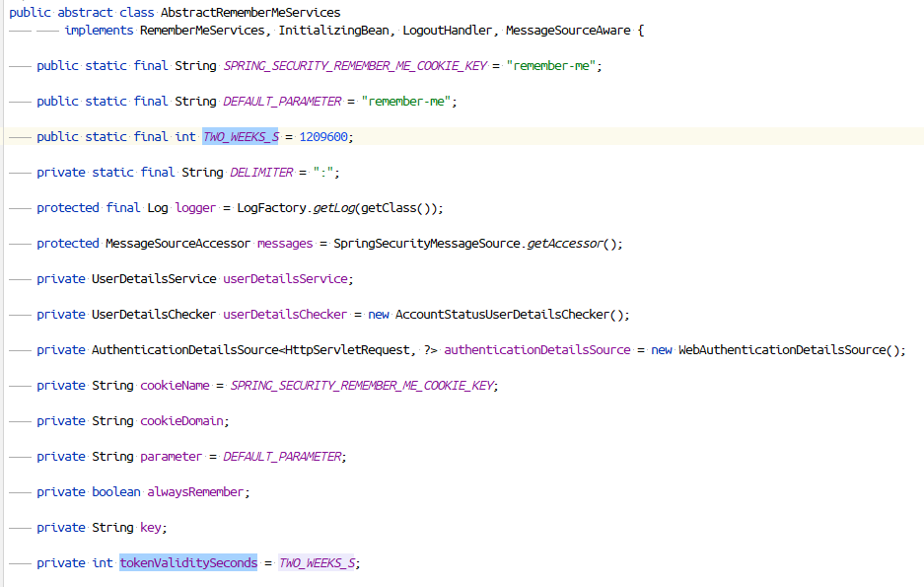
Task: Click the implements keyword
Action: pos(99,30)
